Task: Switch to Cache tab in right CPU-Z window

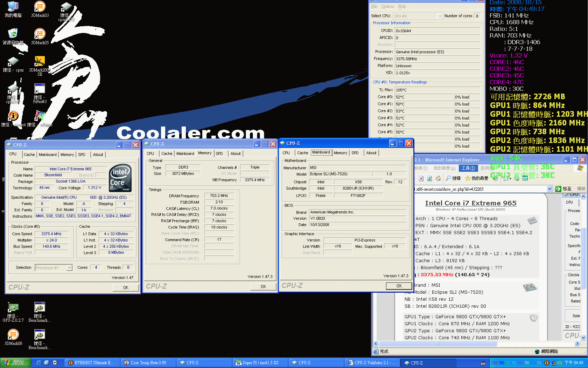Action: pyautogui.click(x=303, y=153)
